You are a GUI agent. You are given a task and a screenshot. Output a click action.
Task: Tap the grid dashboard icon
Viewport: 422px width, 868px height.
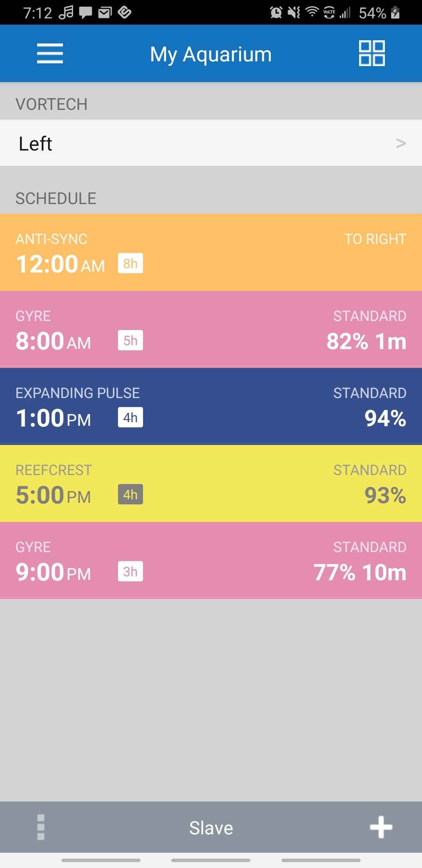(372, 54)
